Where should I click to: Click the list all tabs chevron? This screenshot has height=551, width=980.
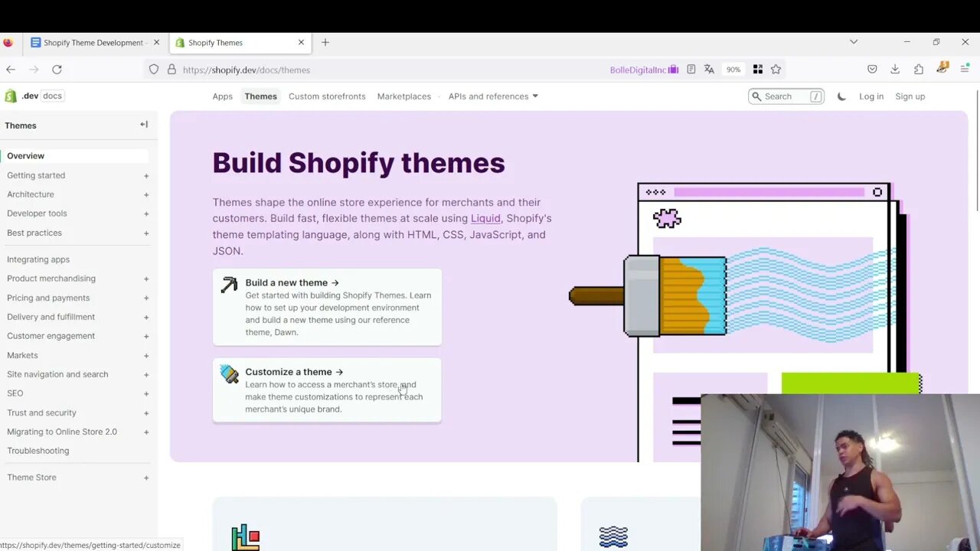pos(854,42)
